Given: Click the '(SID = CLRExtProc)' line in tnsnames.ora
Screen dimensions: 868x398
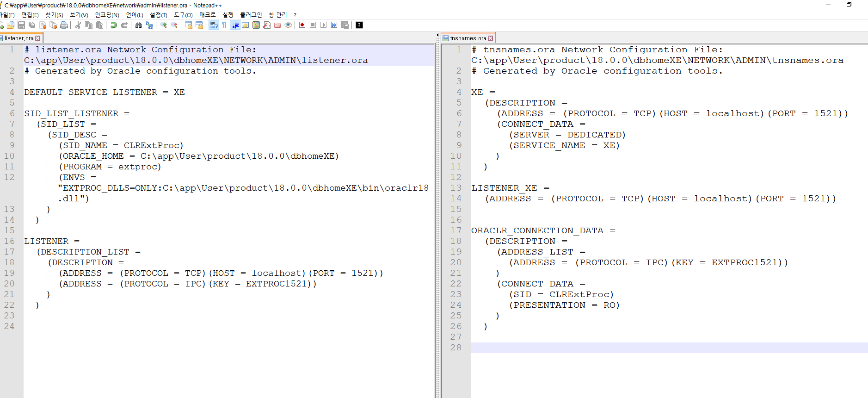Looking at the screenshot, I should 561,294.
